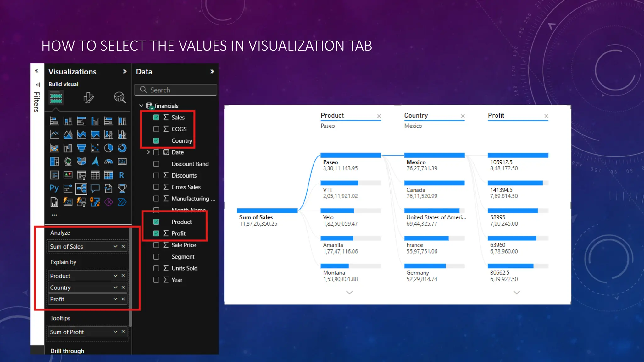644x362 pixels.
Task: Open the Product Explain by dropdown
Action: pos(115,276)
